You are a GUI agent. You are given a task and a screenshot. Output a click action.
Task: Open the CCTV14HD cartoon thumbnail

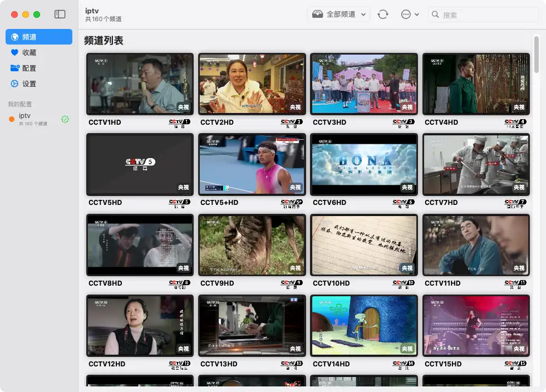pyautogui.click(x=364, y=326)
